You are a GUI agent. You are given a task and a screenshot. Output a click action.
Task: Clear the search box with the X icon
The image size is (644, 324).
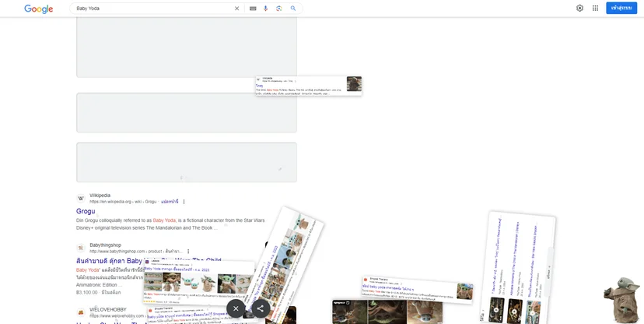pyautogui.click(x=236, y=9)
